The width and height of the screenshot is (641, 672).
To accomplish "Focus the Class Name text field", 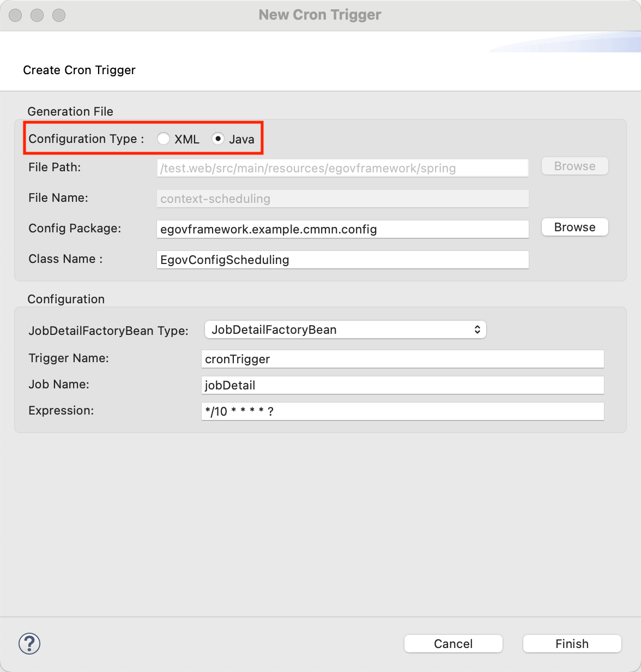I will 342,260.
